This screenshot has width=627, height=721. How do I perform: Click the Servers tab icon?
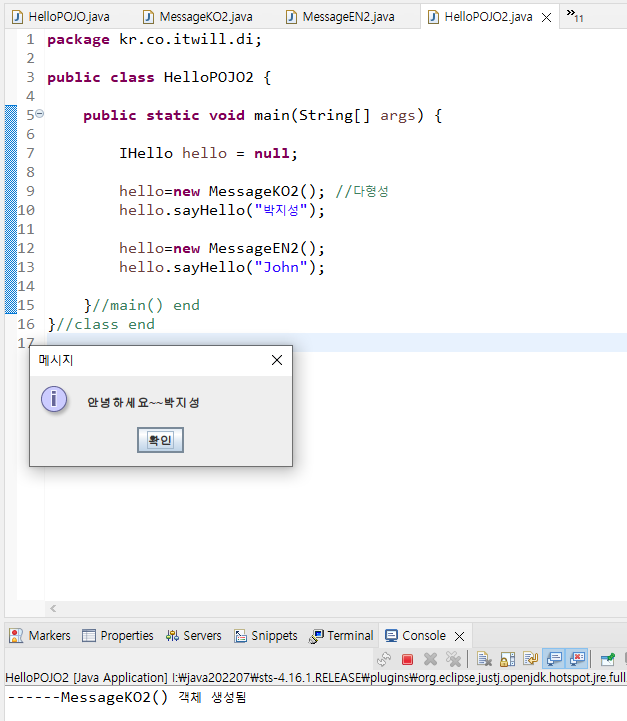(172, 635)
